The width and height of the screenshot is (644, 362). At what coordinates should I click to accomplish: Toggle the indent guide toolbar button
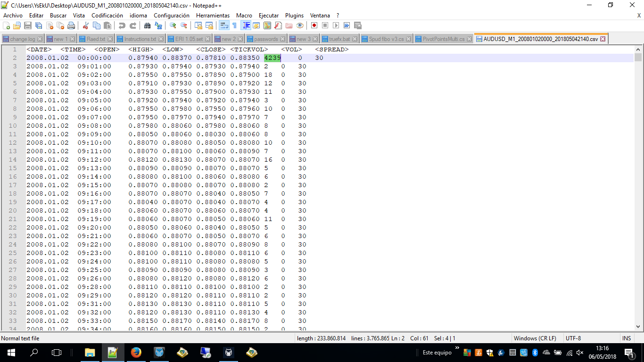tap(246, 25)
